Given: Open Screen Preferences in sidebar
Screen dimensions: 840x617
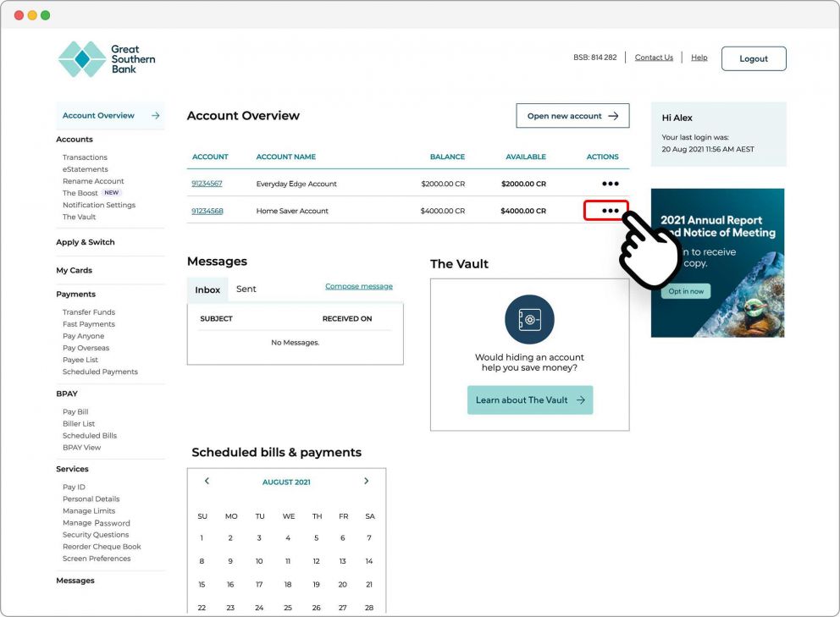Looking at the screenshot, I should 97,559.
